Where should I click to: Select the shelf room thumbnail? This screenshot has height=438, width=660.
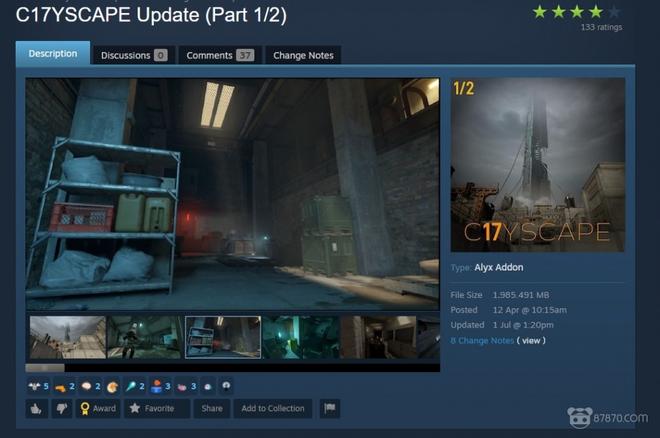(223, 337)
